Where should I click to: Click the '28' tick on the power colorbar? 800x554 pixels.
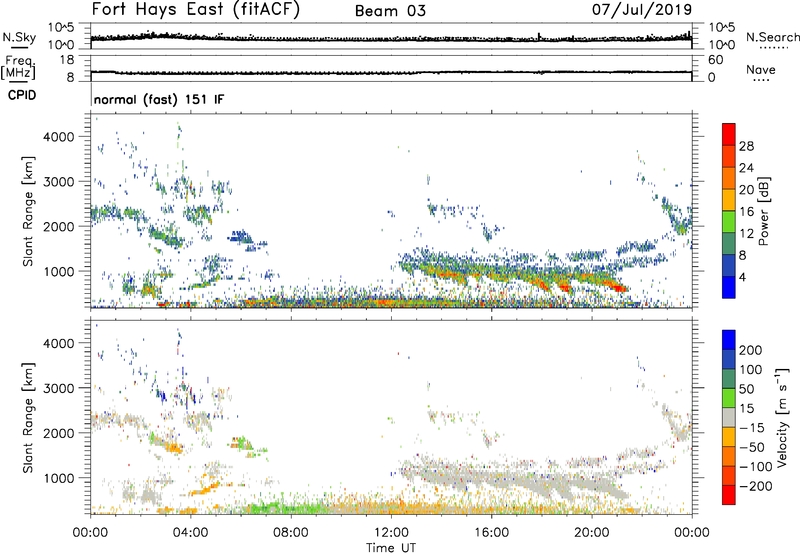(x=746, y=146)
